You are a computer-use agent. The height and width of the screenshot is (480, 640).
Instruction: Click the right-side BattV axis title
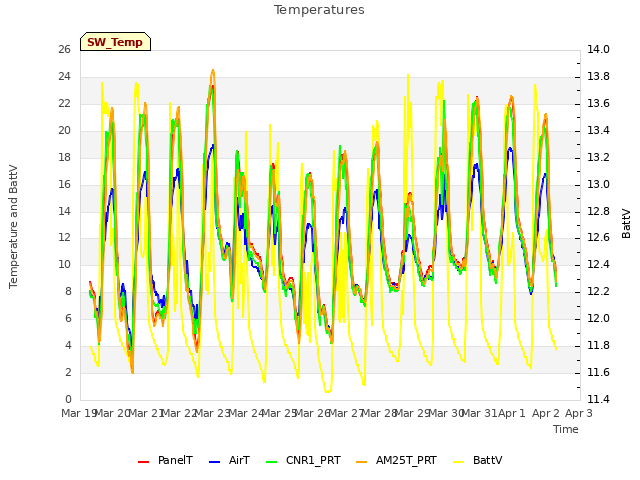coord(626,224)
